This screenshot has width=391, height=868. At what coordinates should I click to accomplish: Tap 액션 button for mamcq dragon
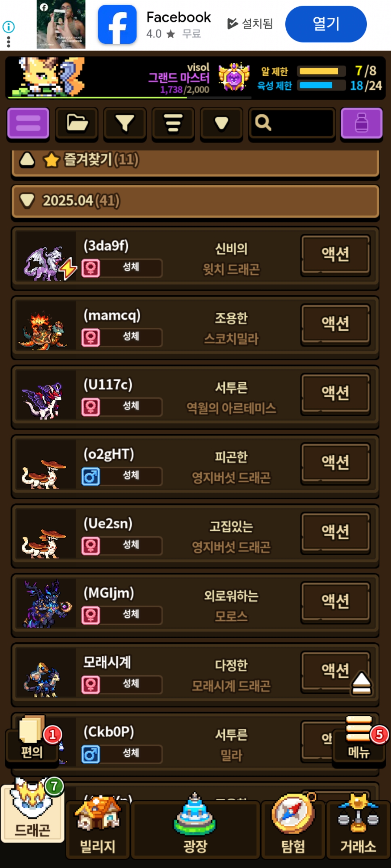coord(336,324)
